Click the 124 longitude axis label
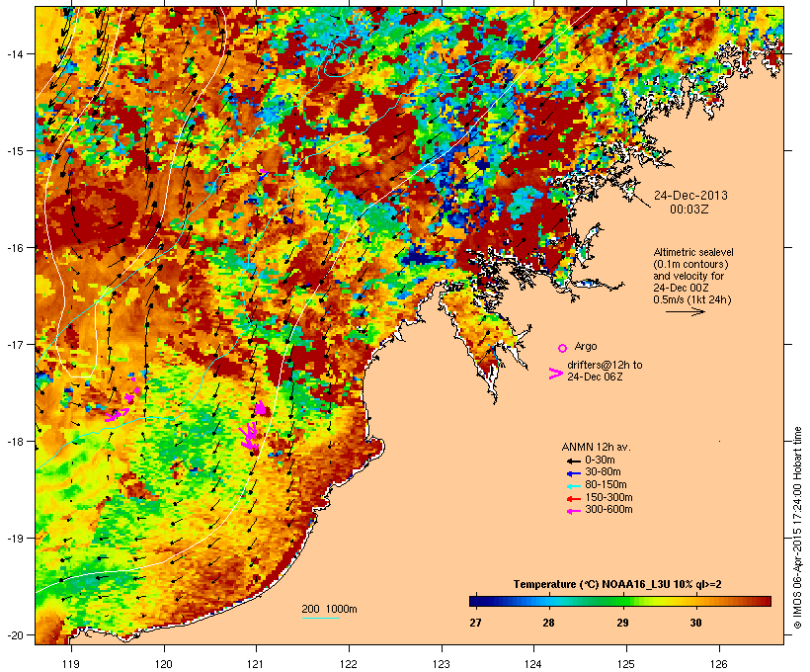This screenshot has height=672, width=810. (x=533, y=664)
